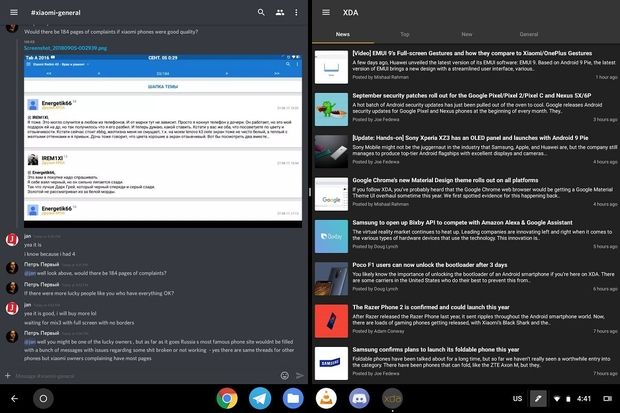620x413 pixels.
Task: Show the channel members list
Action: [280, 12]
